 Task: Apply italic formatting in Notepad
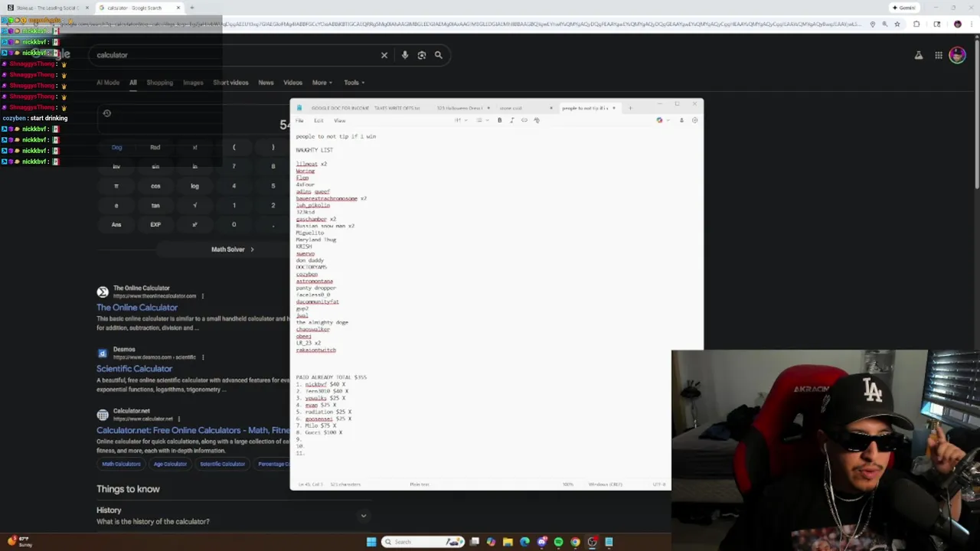coord(512,120)
